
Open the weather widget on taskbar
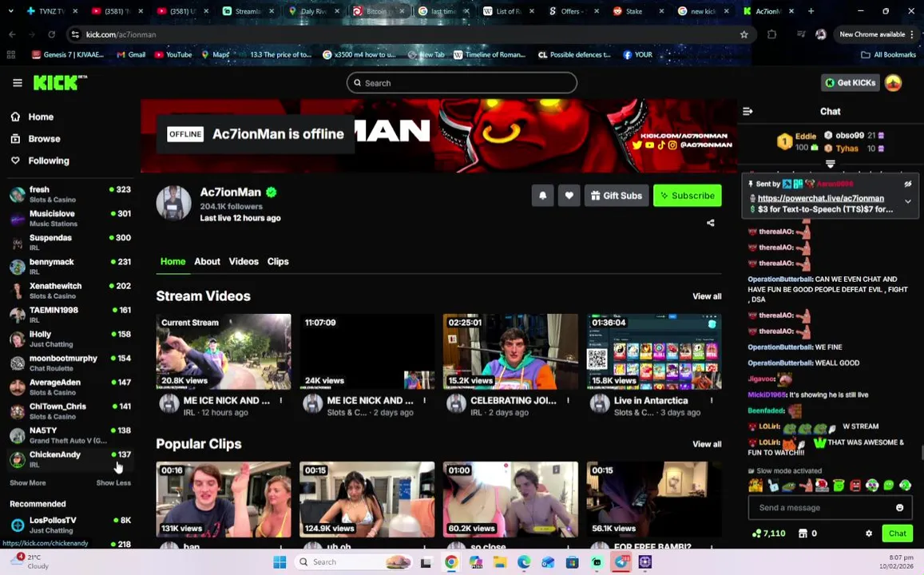pos(30,561)
